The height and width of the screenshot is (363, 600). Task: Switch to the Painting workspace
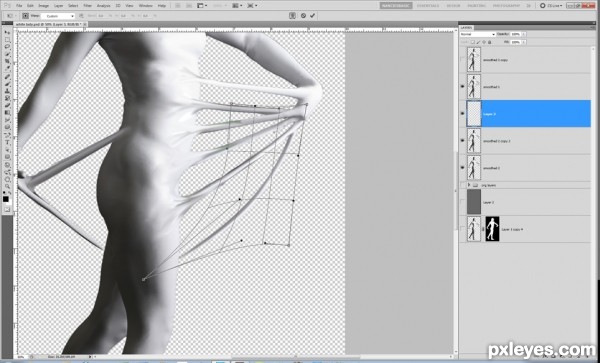coord(476,6)
